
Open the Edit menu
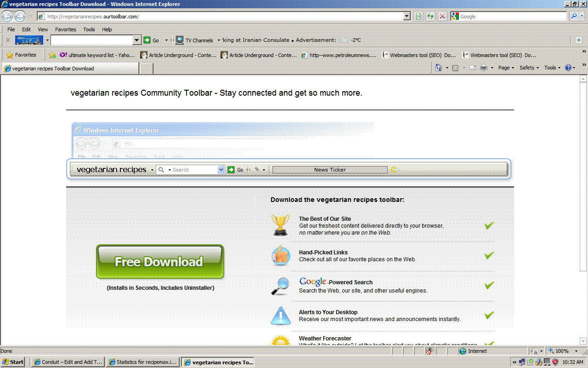[26, 29]
